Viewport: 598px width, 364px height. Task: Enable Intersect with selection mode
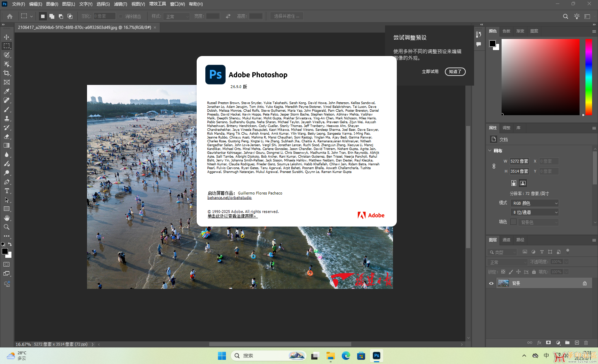click(x=70, y=16)
